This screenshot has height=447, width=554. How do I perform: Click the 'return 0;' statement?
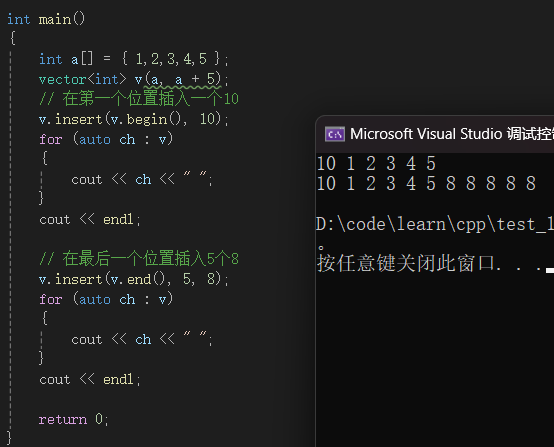pos(73,419)
